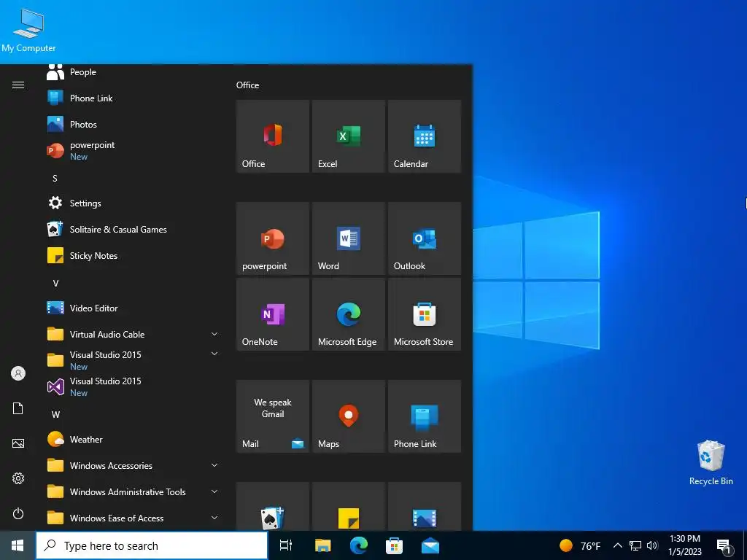The height and width of the screenshot is (560, 747).
Task: Launch powerpoint from the app list
Action: [133, 150]
